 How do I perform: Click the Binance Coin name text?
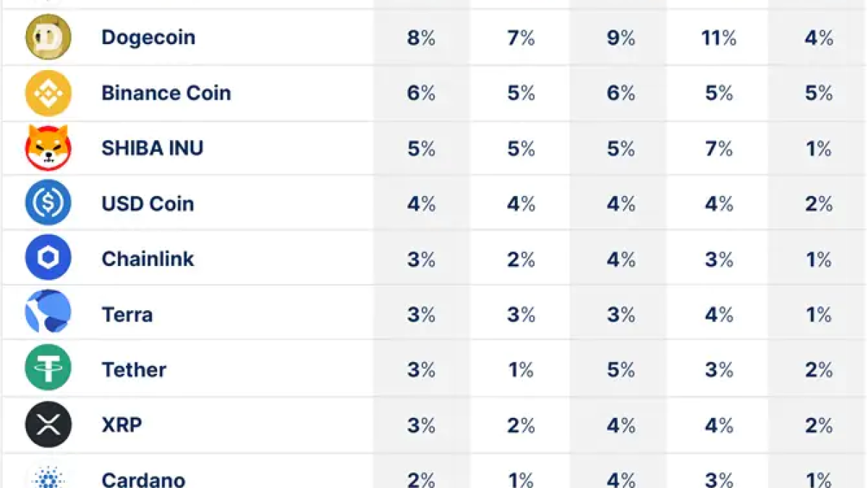coord(166,93)
